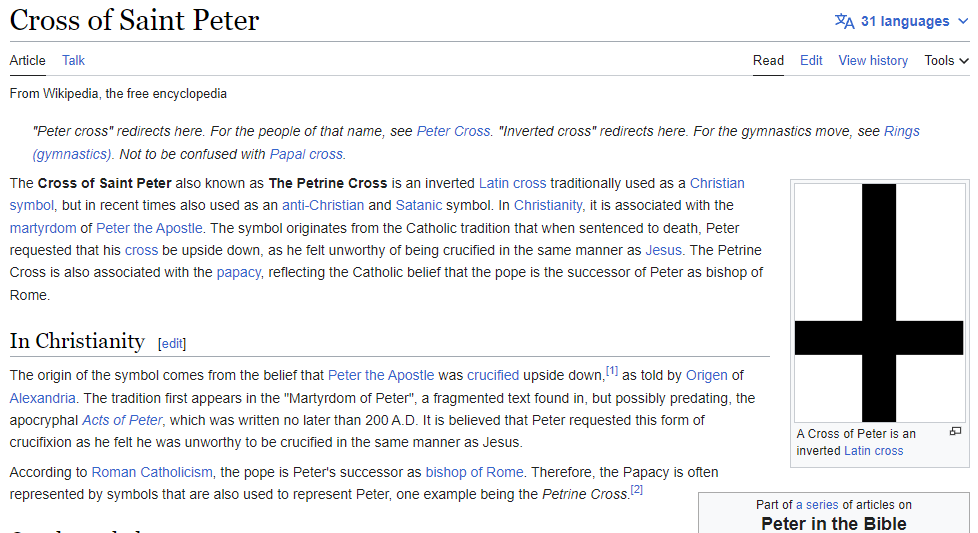Switch to the Talk tab
978x533 pixels.
coord(73,60)
